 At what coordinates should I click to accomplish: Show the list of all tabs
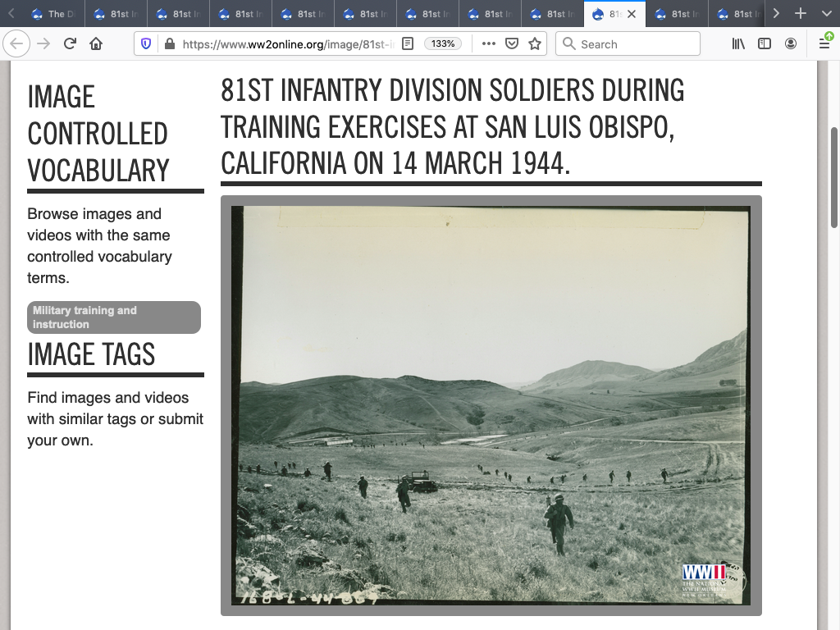pyautogui.click(x=826, y=14)
